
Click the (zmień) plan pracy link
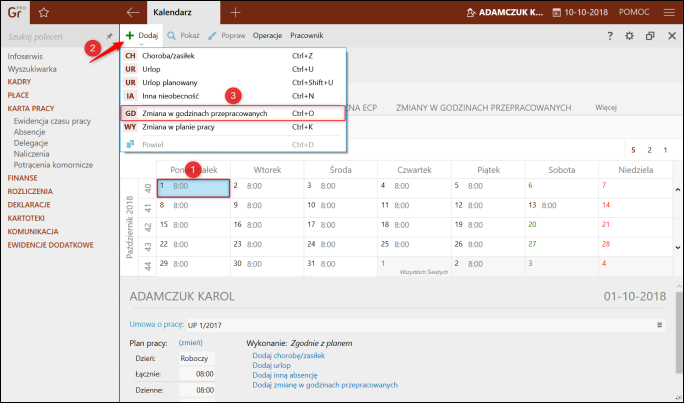191,343
